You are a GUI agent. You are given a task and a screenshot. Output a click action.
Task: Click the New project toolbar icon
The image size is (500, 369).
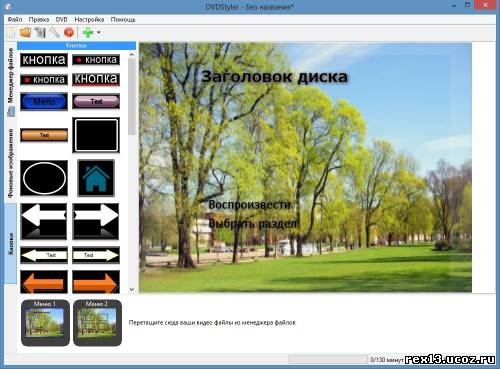click(x=11, y=33)
